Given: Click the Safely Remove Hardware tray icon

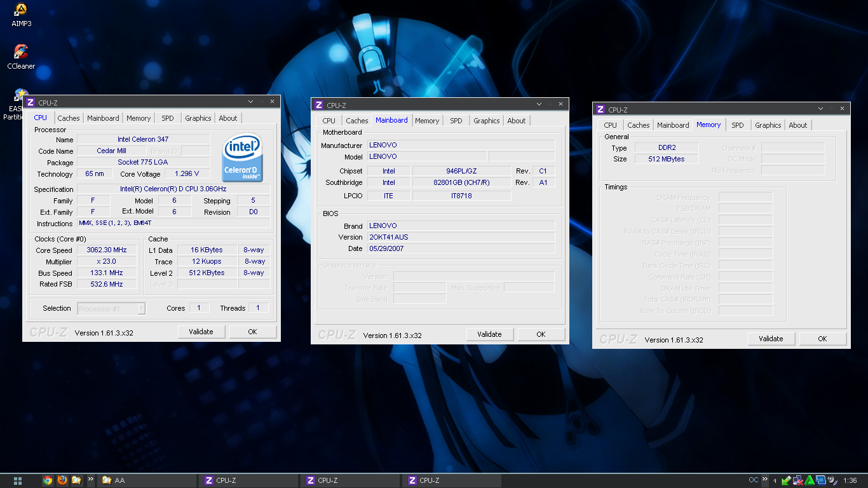Looking at the screenshot, I should [x=787, y=480].
